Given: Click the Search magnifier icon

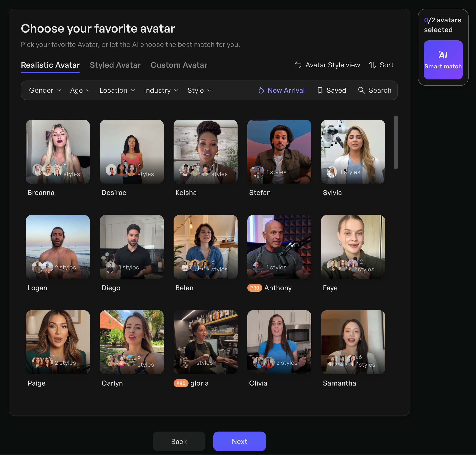Looking at the screenshot, I should [x=361, y=90].
